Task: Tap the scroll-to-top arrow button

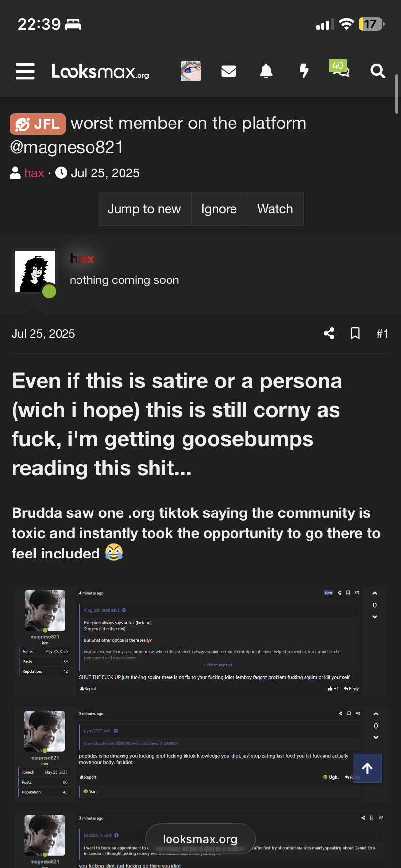Action: pyautogui.click(x=367, y=768)
